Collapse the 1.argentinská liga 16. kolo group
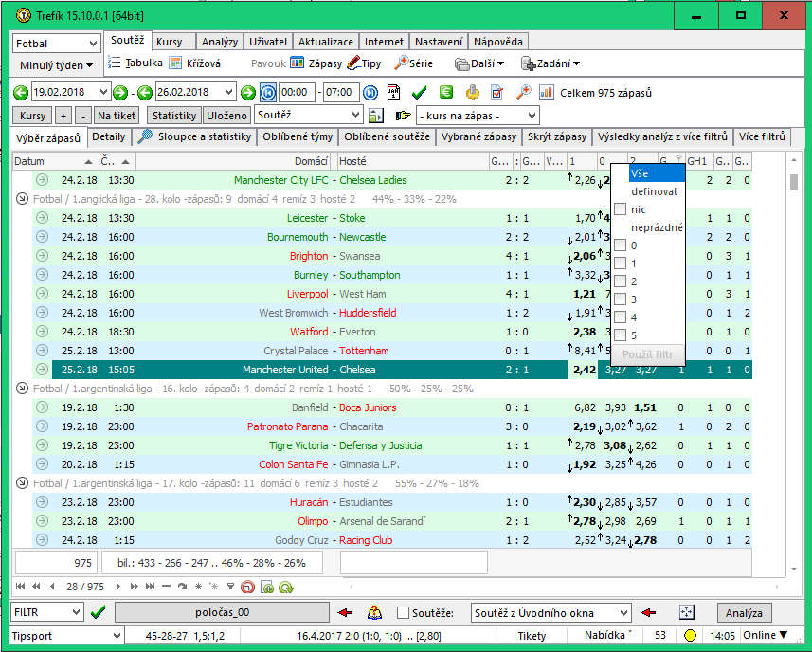This screenshot has width=812, height=652. pos(22,389)
